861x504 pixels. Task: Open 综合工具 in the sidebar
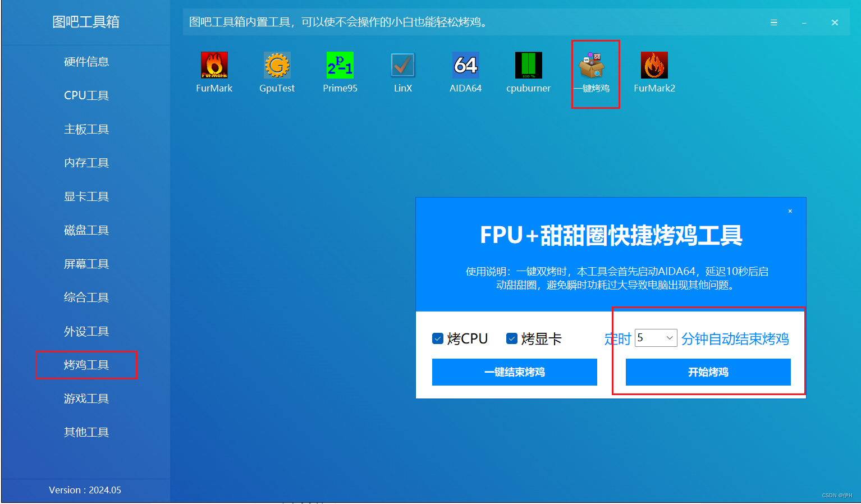[86, 297]
